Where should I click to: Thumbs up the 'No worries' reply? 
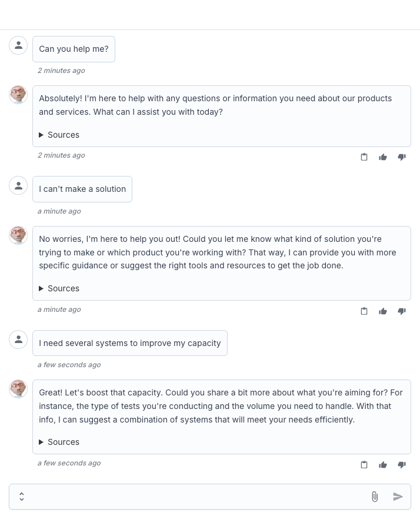point(383,311)
